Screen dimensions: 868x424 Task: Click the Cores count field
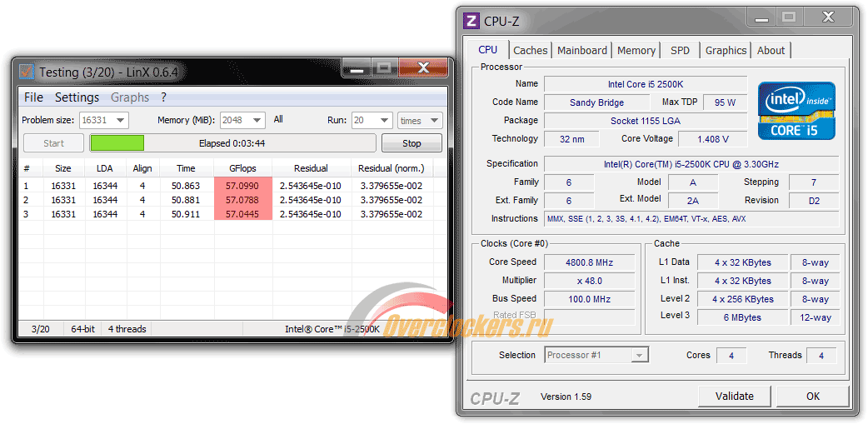[731, 356]
